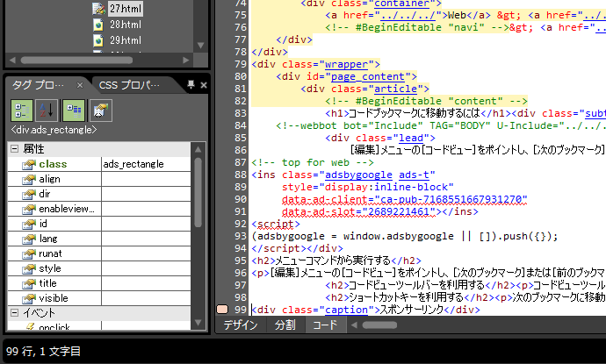Viewport: 606px width, 364px height.
Task: Click the icon beside the lang attribute
Action: click(29, 239)
